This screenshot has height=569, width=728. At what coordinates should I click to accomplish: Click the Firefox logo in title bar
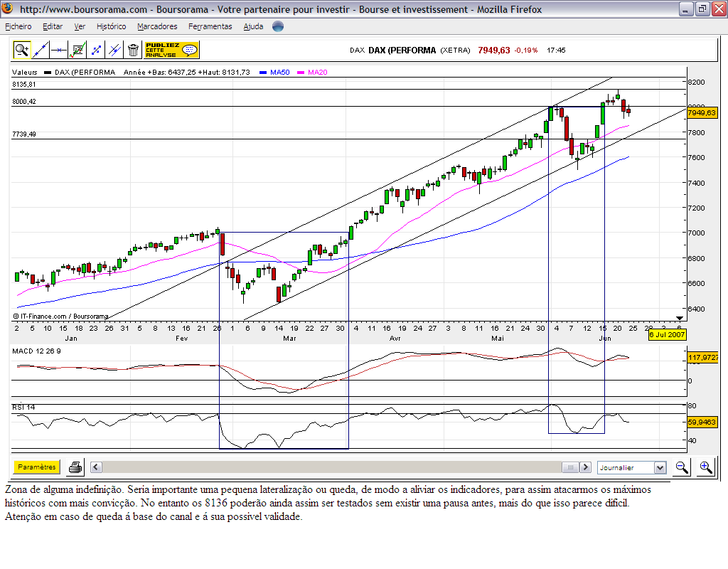pyautogui.click(x=7, y=9)
